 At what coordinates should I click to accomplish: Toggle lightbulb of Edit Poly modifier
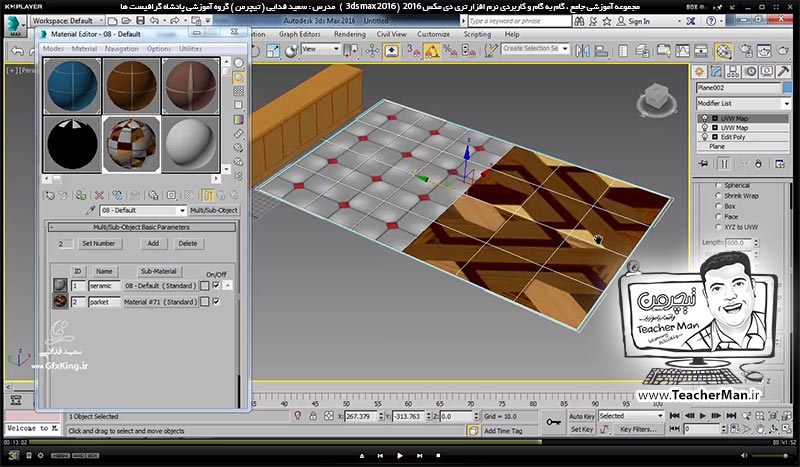click(705, 137)
